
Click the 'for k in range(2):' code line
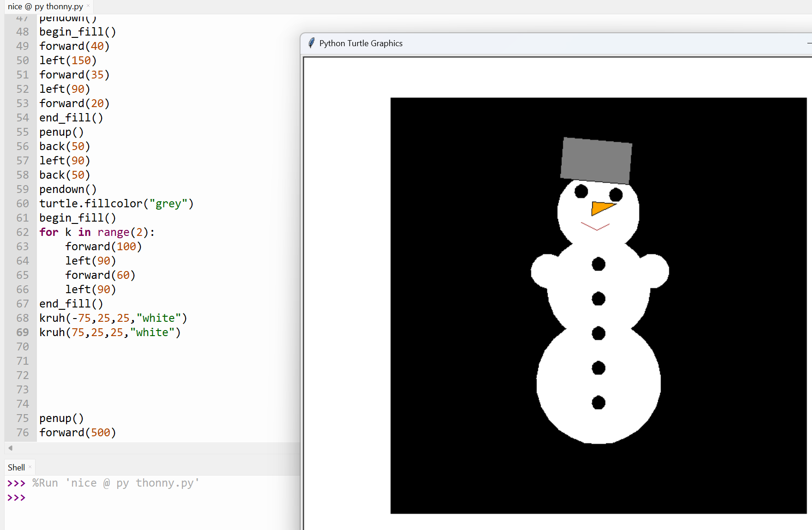tap(97, 232)
